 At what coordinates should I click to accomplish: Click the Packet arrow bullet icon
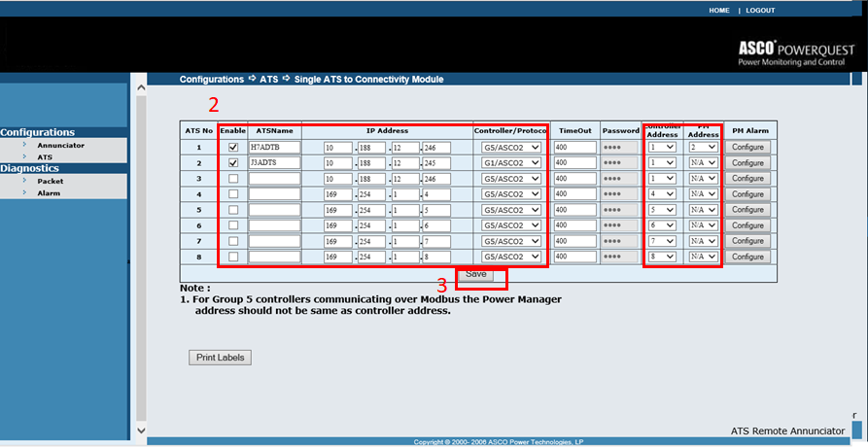tap(25, 181)
